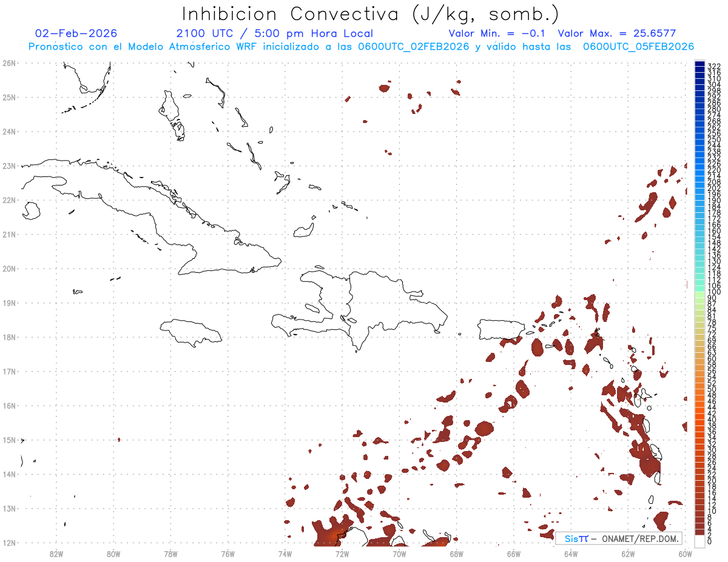The width and height of the screenshot is (728, 562).
Task: Click the 68W longitude label
Action: [x=457, y=553]
